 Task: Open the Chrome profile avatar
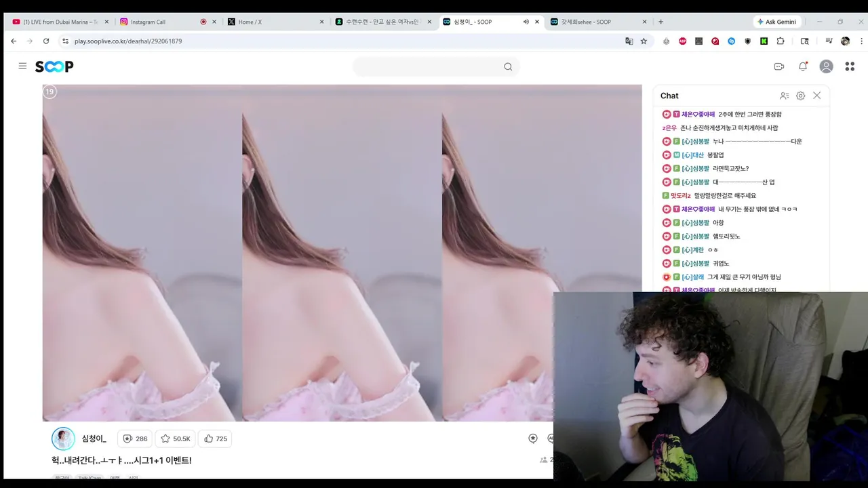click(845, 41)
